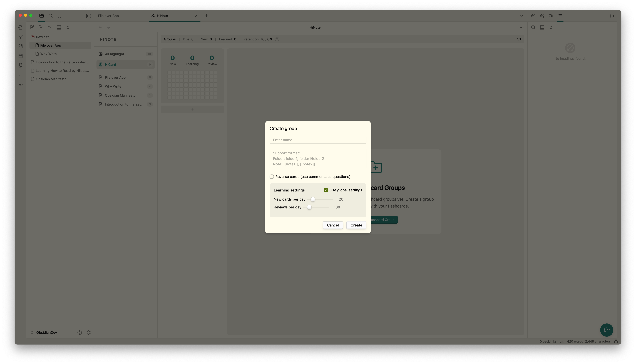Open the settings gear icon
Viewport: 636px width, 364px height.
(x=88, y=333)
